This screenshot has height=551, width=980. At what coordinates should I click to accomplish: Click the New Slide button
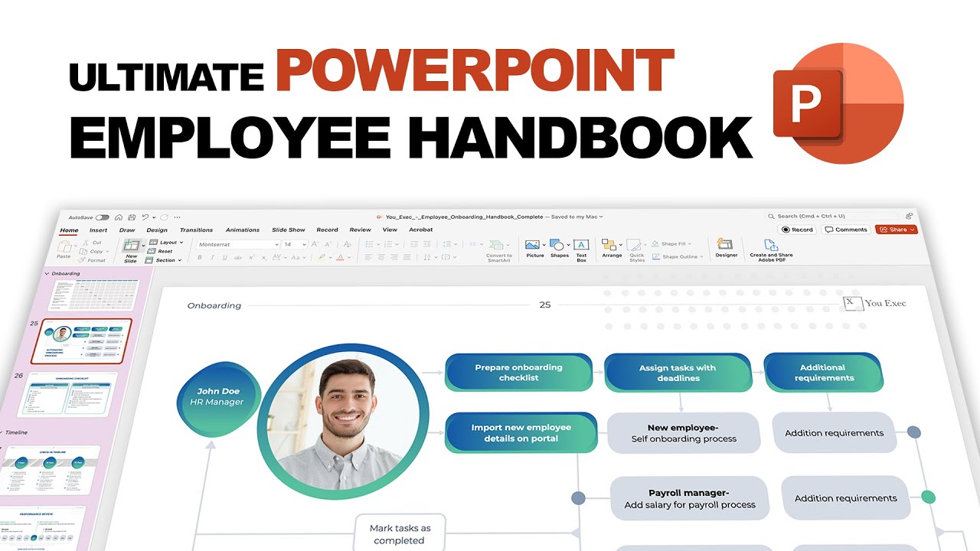click(131, 251)
